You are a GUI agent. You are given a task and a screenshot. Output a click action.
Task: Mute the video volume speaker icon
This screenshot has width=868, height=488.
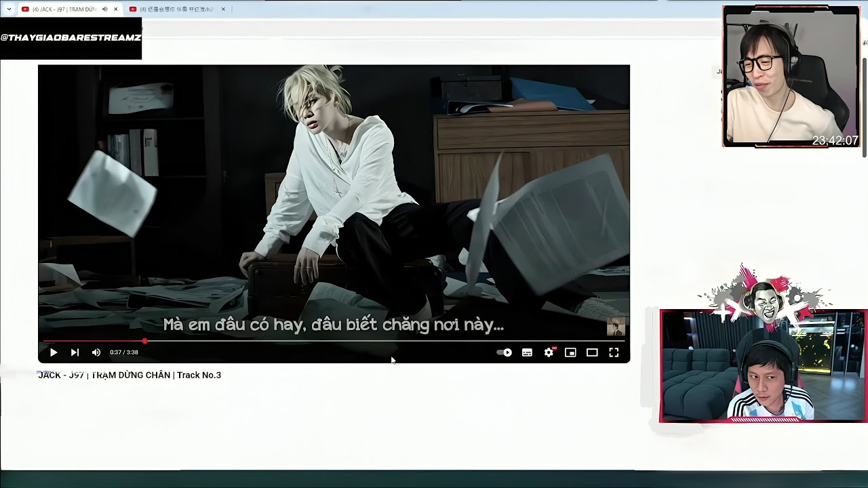pos(96,352)
